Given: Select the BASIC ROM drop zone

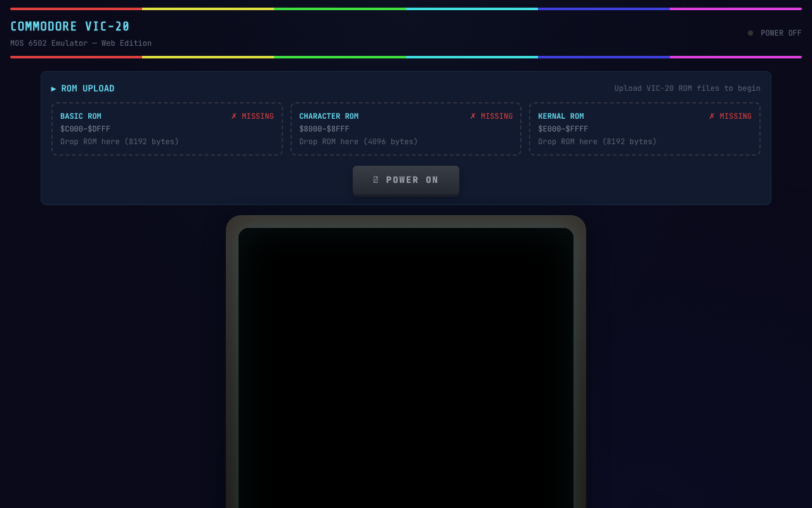Looking at the screenshot, I should [x=167, y=129].
